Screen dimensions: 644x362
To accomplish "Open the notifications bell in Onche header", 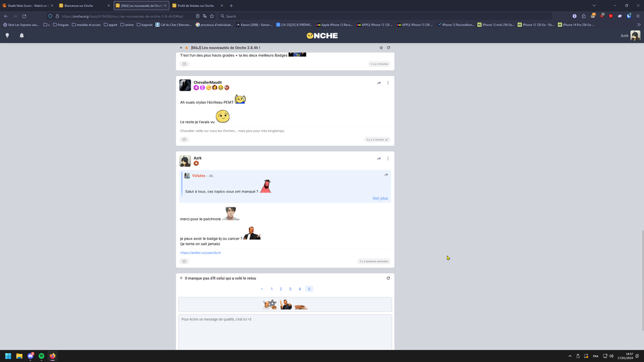I will [x=22, y=36].
